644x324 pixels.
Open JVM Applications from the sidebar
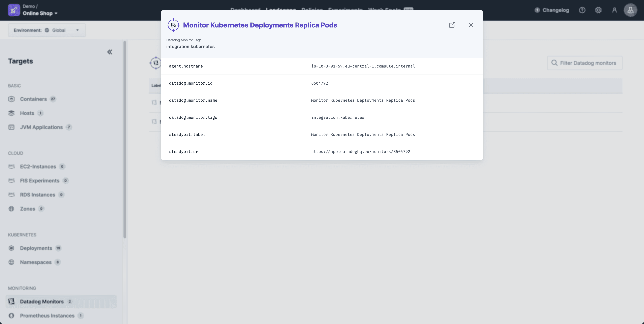point(12,127)
